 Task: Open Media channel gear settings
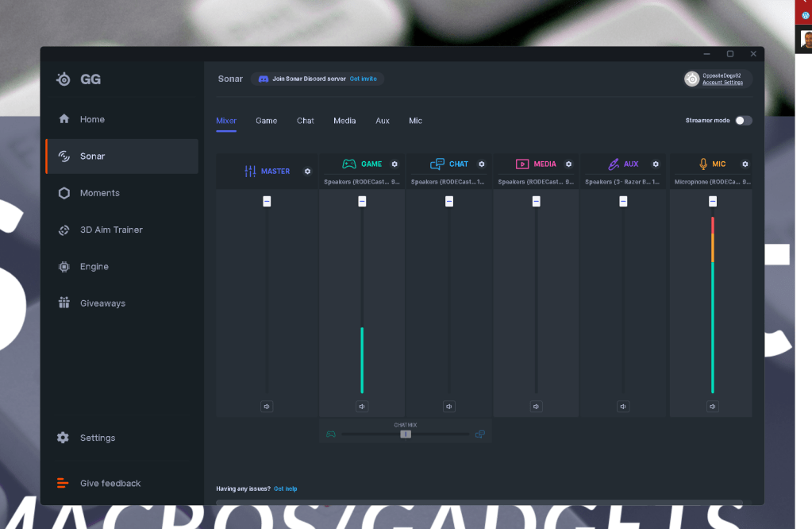click(568, 164)
